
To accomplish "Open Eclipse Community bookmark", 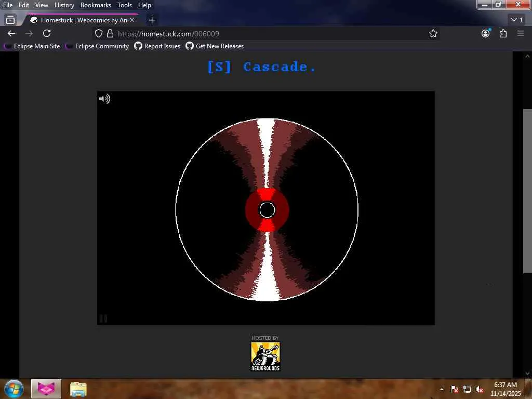I will click(x=97, y=46).
